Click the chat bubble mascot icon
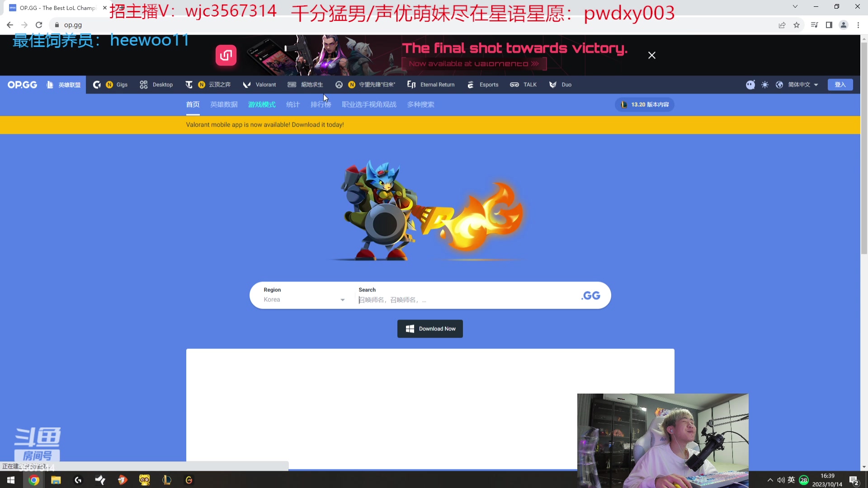This screenshot has height=488, width=868. click(x=750, y=84)
